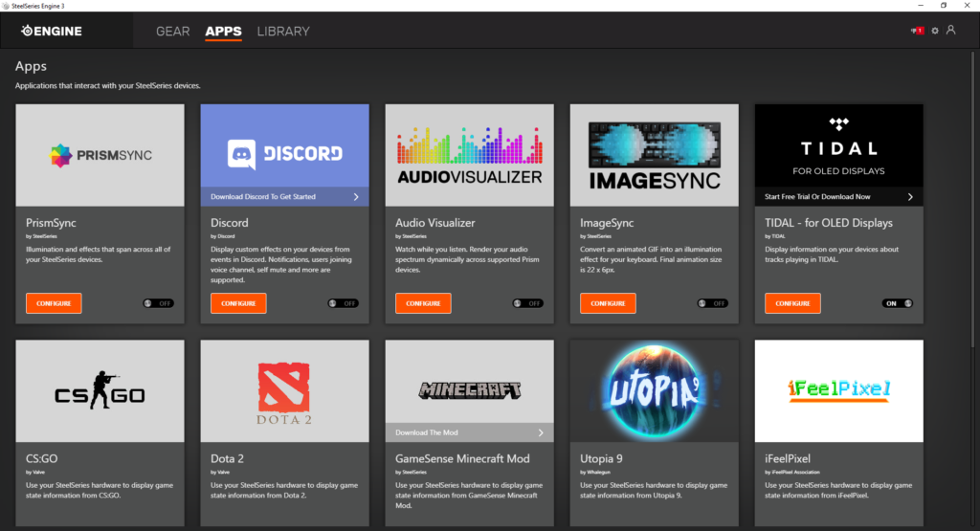Switch to the GEAR tab
This screenshot has height=531, width=980.
[172, 31]
